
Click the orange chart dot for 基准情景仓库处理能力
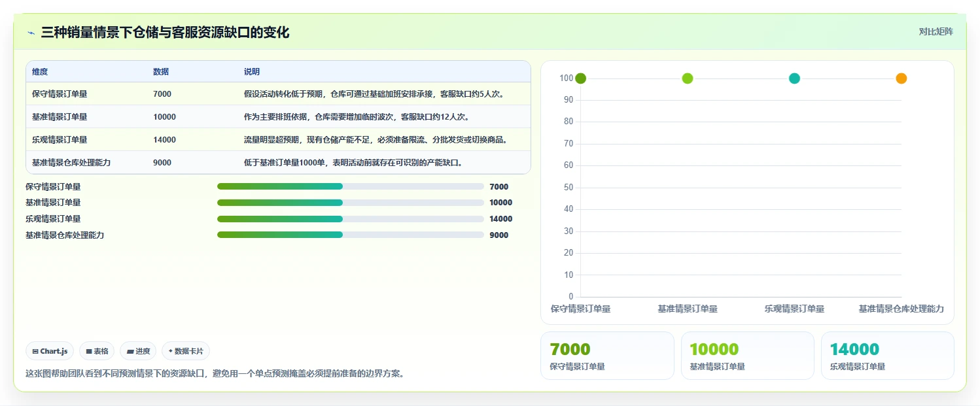pyautogui.click(x=901, y=78)
